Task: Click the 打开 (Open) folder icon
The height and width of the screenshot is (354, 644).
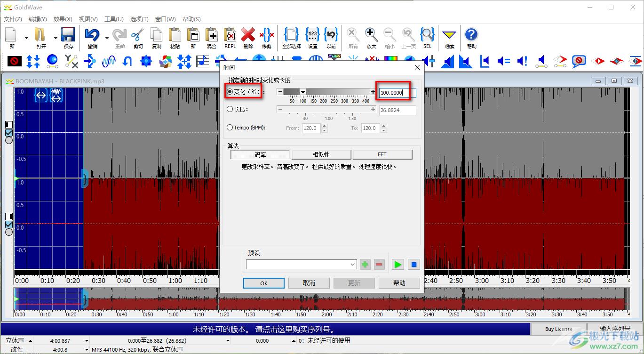Action: 41,35
